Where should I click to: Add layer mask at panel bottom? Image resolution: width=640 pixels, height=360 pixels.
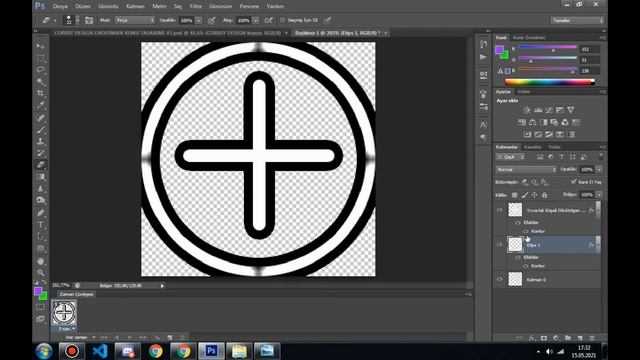pyautogui.click(x=544, y=338)
